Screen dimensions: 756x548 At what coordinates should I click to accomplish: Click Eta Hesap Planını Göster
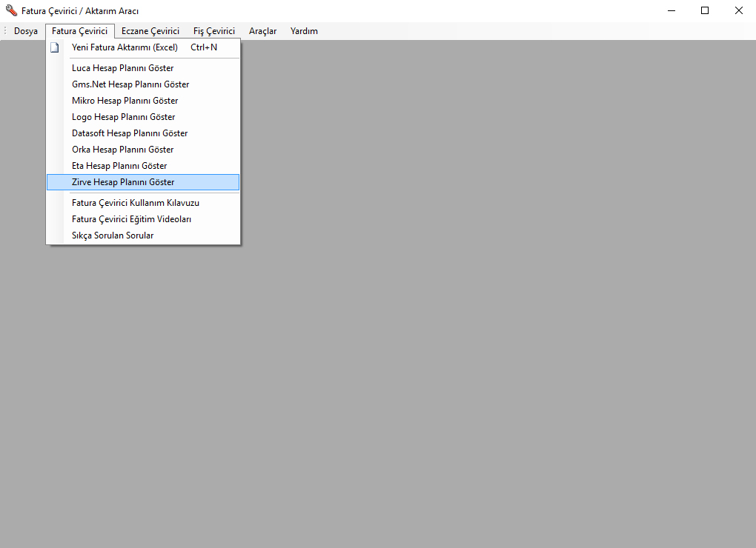coord(143,166)
